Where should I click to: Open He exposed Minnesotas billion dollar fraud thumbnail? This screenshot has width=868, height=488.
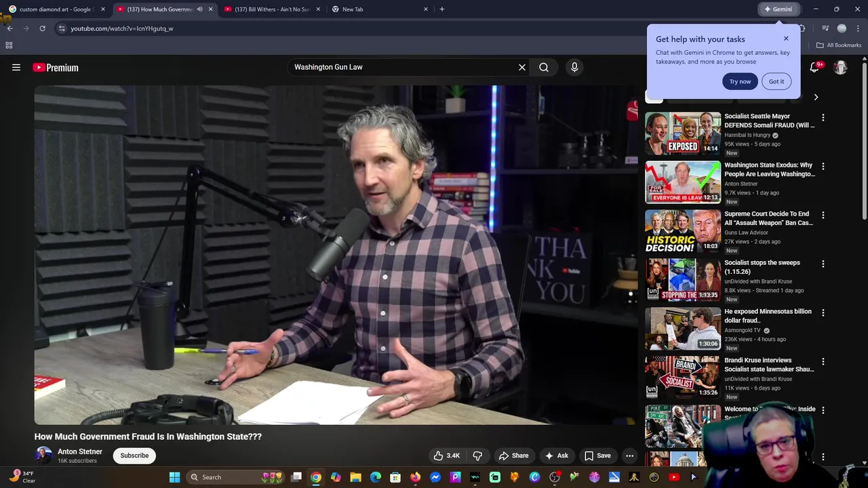(683, 329)
